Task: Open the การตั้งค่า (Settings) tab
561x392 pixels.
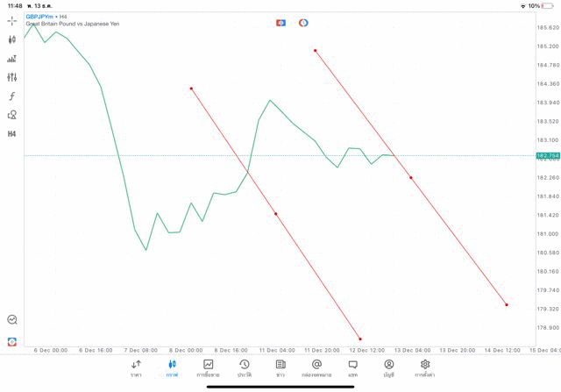Action: tap(425, 367)
